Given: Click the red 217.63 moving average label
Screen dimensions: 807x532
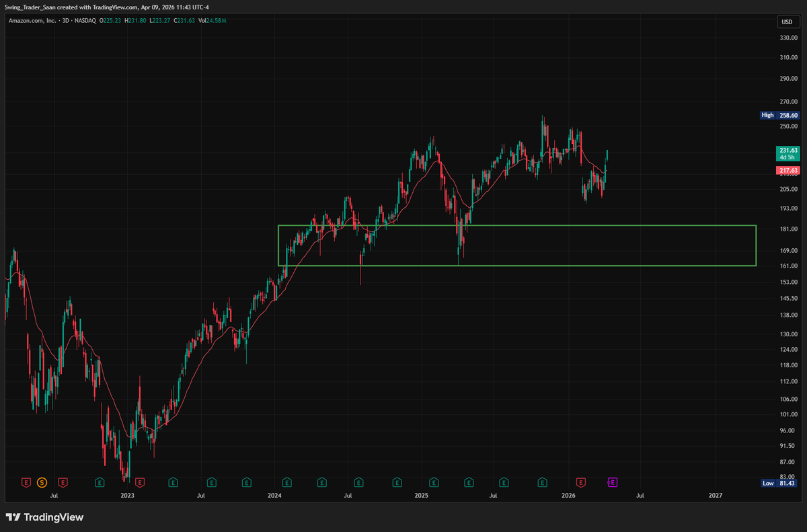Looking at the screenshot, I should 788,172.
